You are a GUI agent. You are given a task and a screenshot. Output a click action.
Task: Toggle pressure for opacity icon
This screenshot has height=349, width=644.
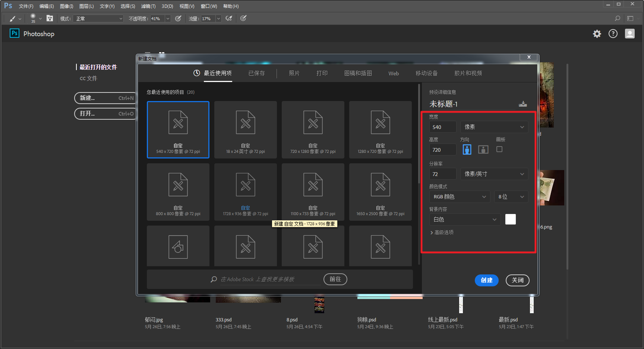point(178,18)
